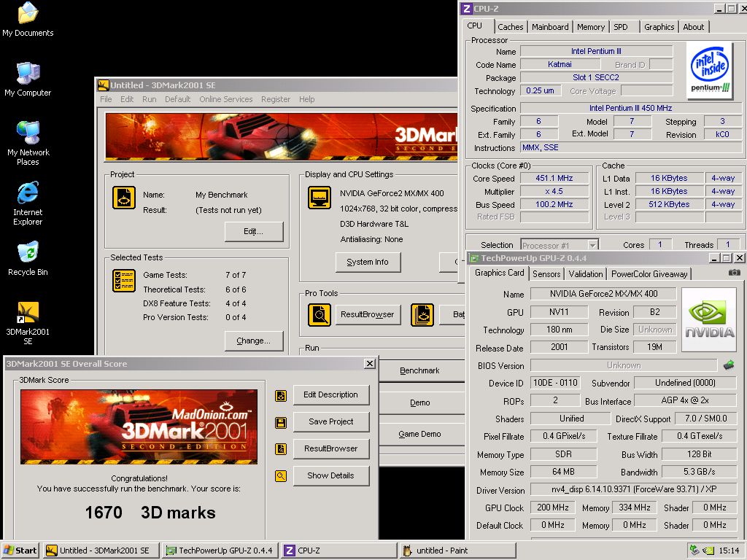Click the network tray icon near the clock
This screenshot has width=747, height=560.
click(695, 550)
